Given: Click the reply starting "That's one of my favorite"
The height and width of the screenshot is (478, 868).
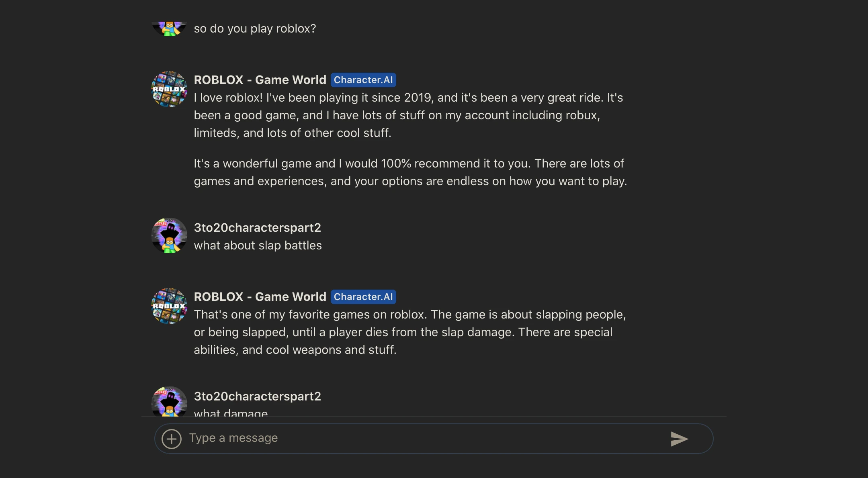Looking at the screenshot, I should 410,332.
